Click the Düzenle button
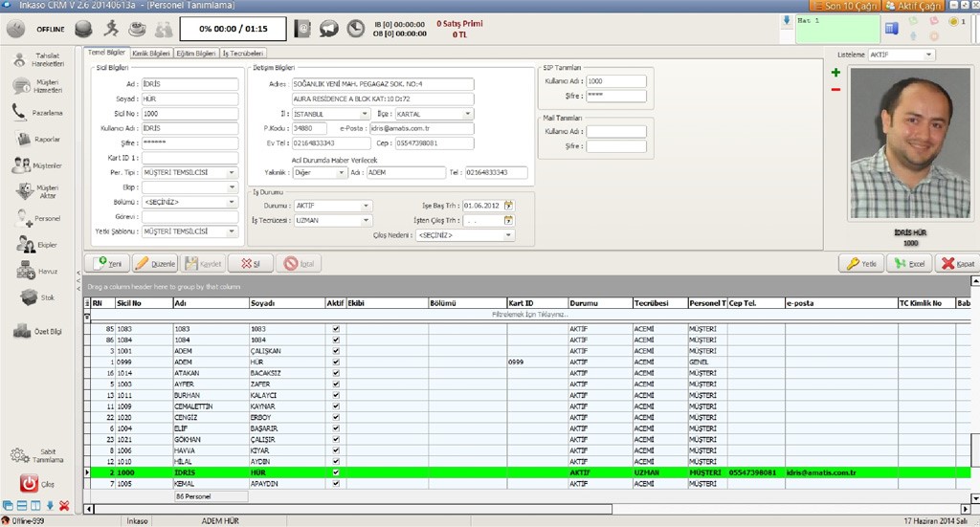Screen dimensions: 980x527 point(154,263)
